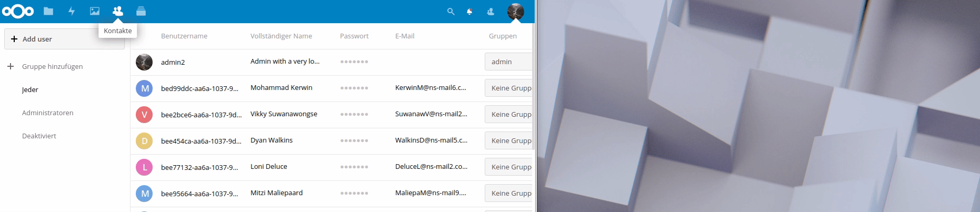Click full name Loni Deluce
The height and width of the screenshot is (212, 980).
point(268,166)
